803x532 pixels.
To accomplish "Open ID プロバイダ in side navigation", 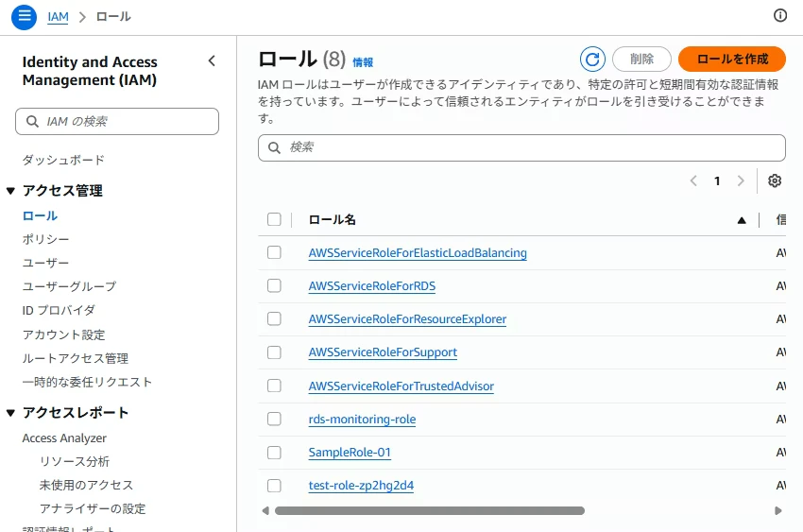I will tap(59, 310).
